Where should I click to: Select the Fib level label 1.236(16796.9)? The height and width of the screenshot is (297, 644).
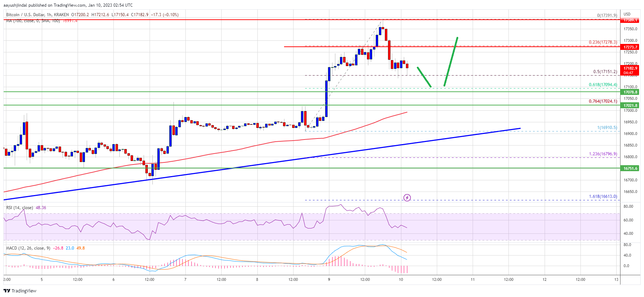pyautogui.click(x=603, y=154)
